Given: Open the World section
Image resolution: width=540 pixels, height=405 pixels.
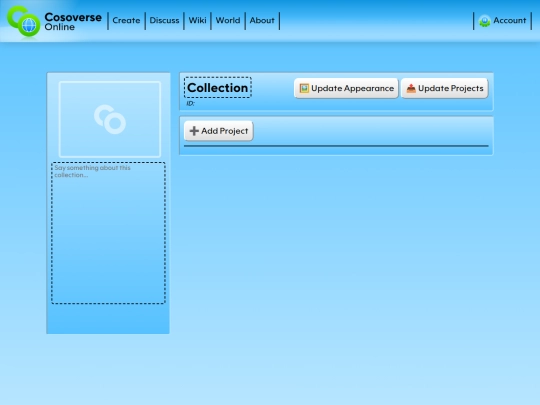Looking at the screenshot, I should coord(228,21).
